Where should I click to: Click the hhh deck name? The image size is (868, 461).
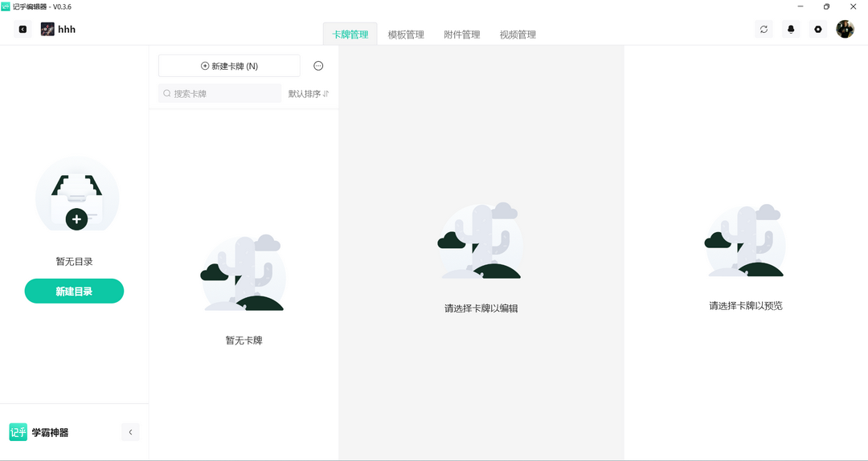coord(67,30)
